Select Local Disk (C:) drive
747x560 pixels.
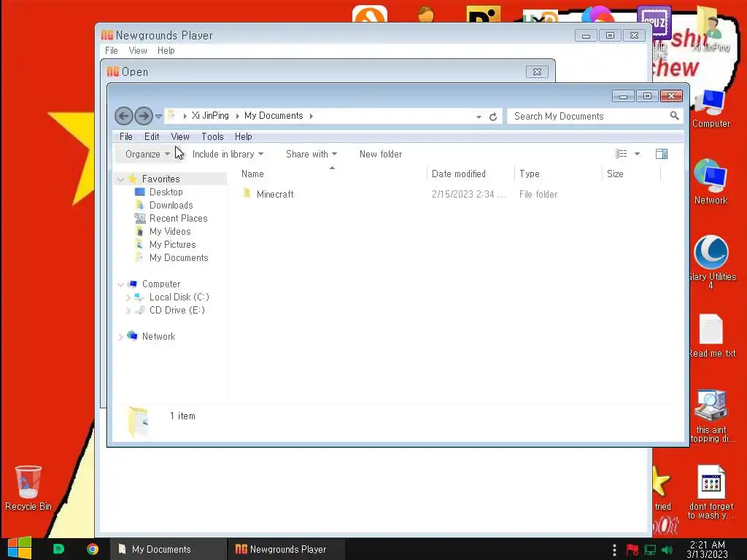point(179,297)
